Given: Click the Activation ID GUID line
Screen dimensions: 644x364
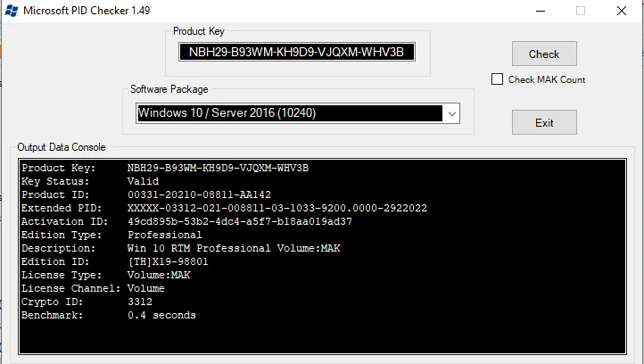Looking at the screenshot, I should [x=187, y=221].
